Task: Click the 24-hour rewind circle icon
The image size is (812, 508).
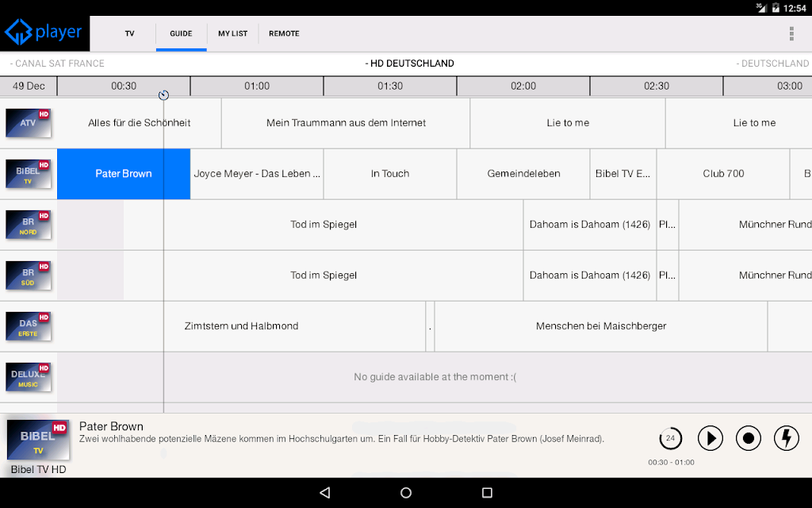Action: coord(671,438)
